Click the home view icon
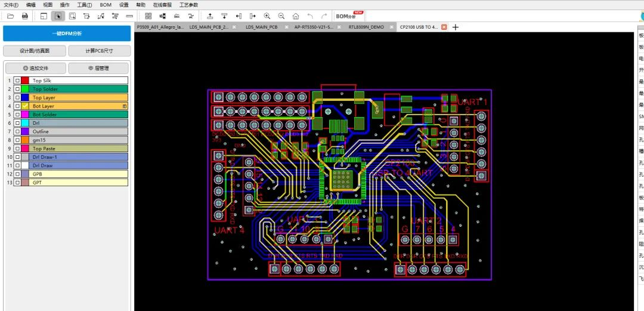 pos(295,16)
